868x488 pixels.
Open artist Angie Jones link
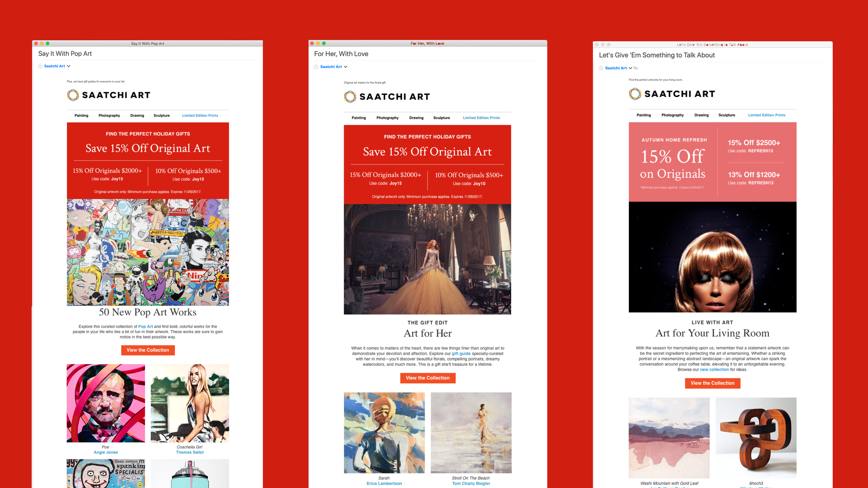click(106, 452)
